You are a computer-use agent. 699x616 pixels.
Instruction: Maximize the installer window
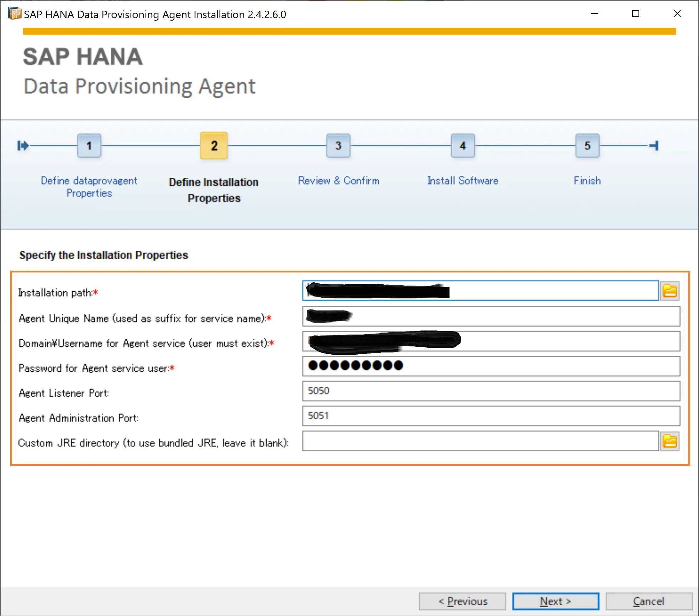(x=636, y=14)
